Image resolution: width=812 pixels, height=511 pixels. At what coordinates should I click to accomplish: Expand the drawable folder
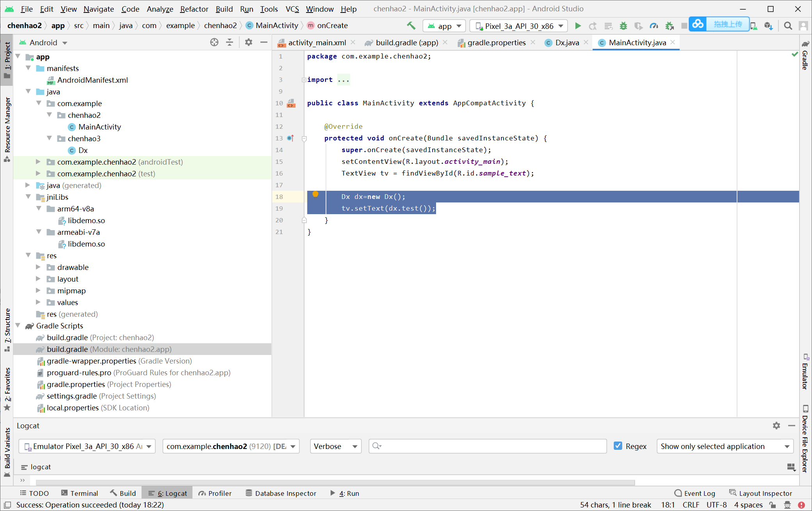point(38,267)
